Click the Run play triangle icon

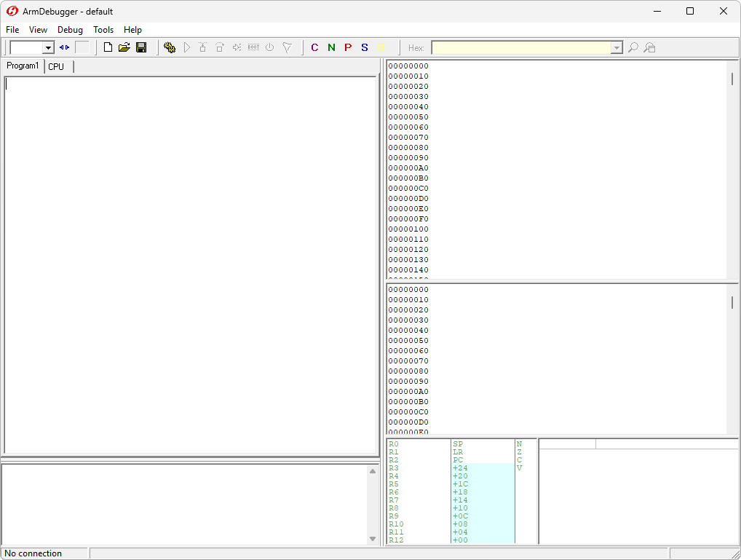coord(187,47)
